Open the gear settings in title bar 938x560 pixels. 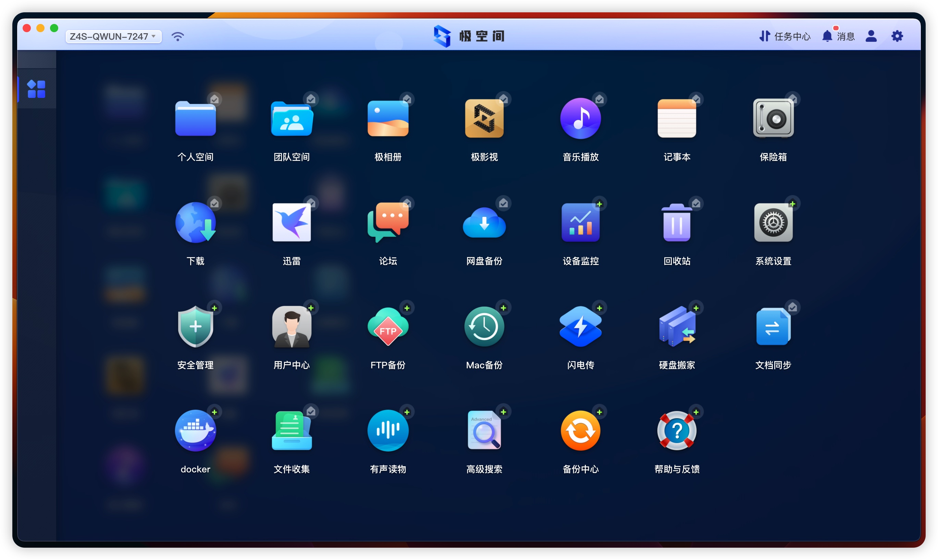pos(897,37)
